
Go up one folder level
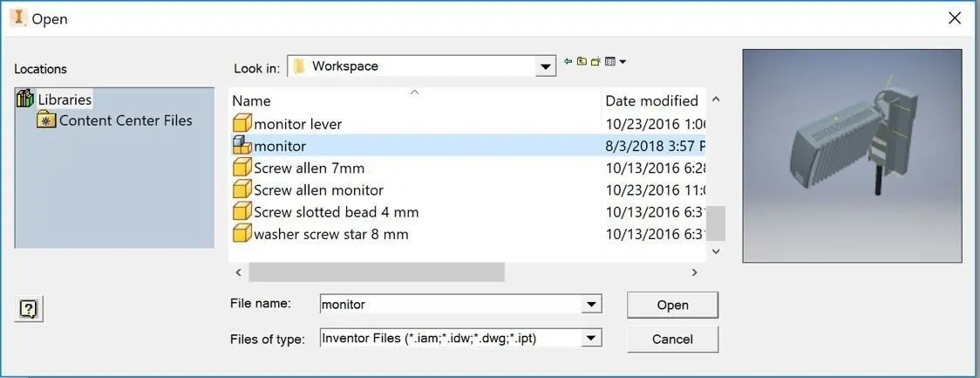(582, 61)
